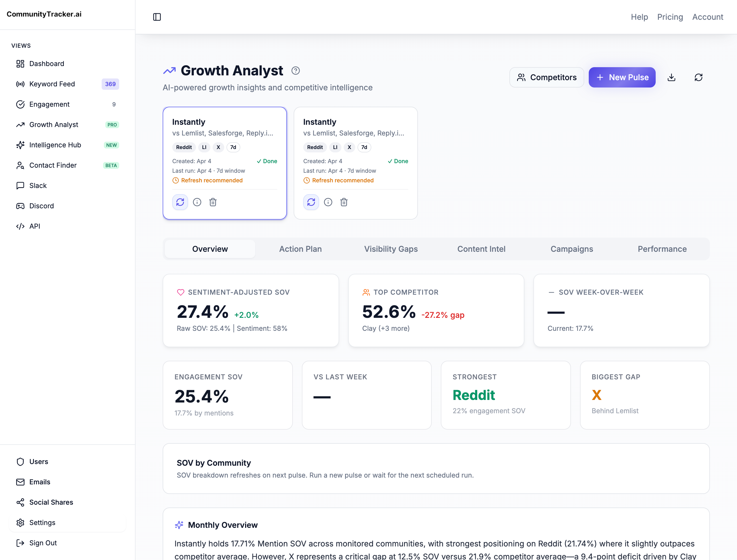This screenshot has width=737, height=560.
Task: Click the Dashboard grid icon in sidebar
Action: click(x=20, y=64)
